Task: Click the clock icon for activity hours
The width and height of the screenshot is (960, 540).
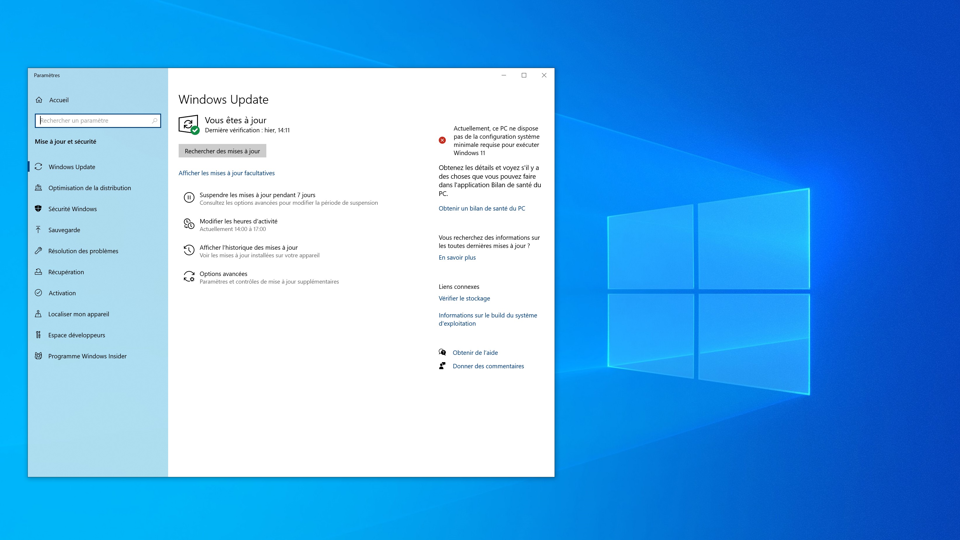Action: [x=189, y=225]
